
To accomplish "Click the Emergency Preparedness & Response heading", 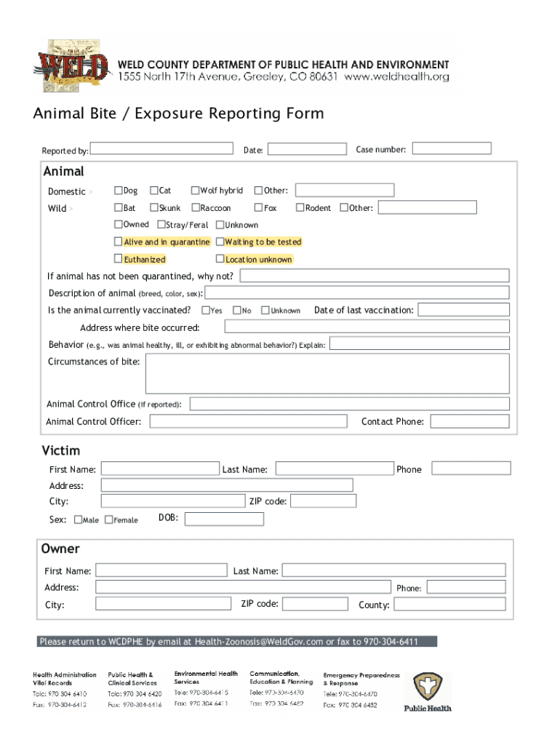I will pyautogui.click(x=361, y=679).
